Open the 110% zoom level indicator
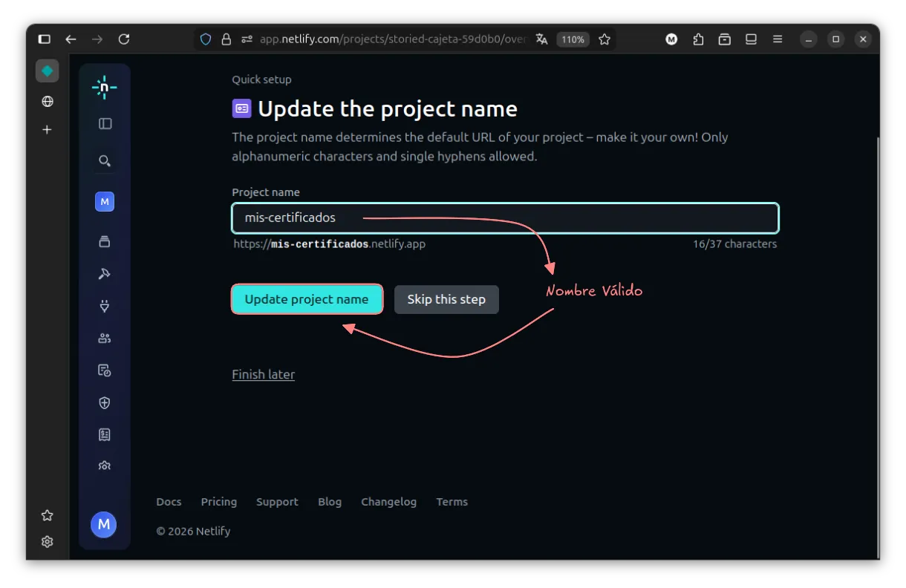Screen dimensions: 906x588 (x=573, y=39)
